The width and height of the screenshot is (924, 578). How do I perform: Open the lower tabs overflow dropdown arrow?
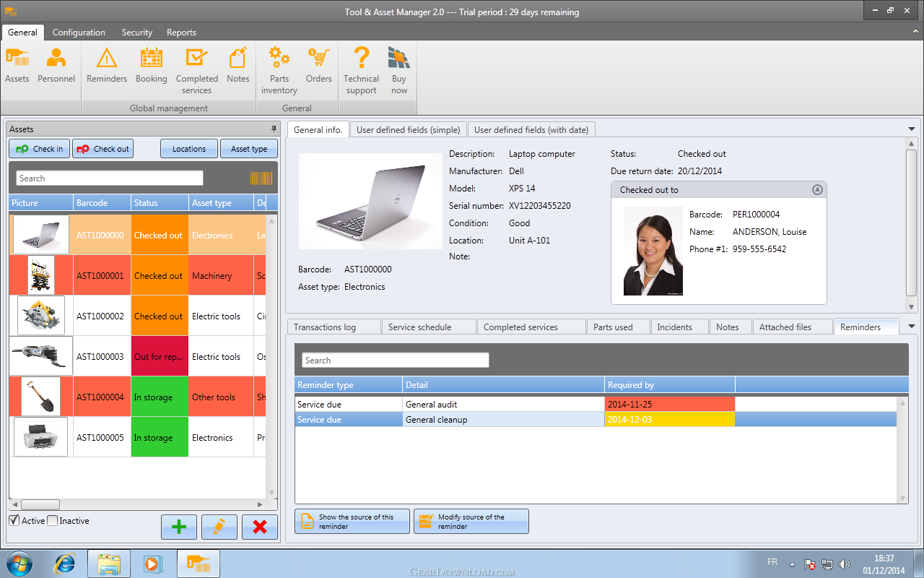click(x=912, y=327)
